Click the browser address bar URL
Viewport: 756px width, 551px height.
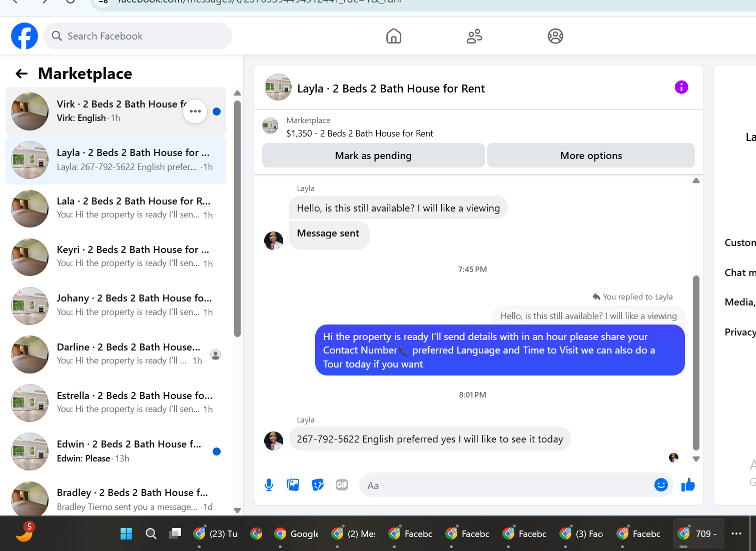click(x=260, y=2)
